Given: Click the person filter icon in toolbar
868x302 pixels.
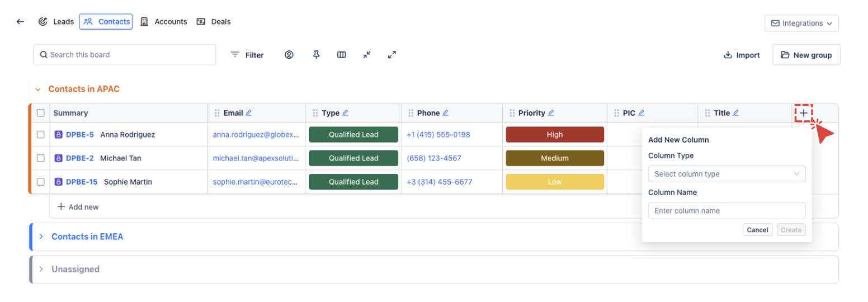Looking at the screenshot, I should 289,55.
